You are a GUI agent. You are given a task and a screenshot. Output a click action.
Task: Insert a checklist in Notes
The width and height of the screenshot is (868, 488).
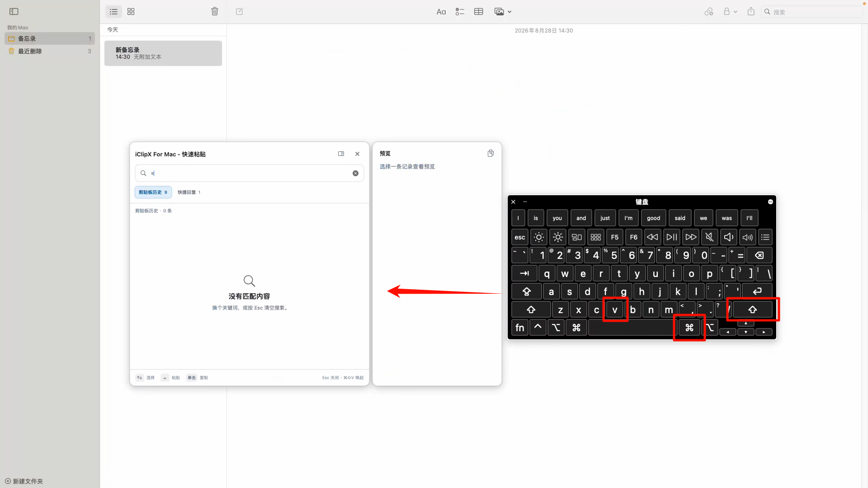(x=460, y=12)
